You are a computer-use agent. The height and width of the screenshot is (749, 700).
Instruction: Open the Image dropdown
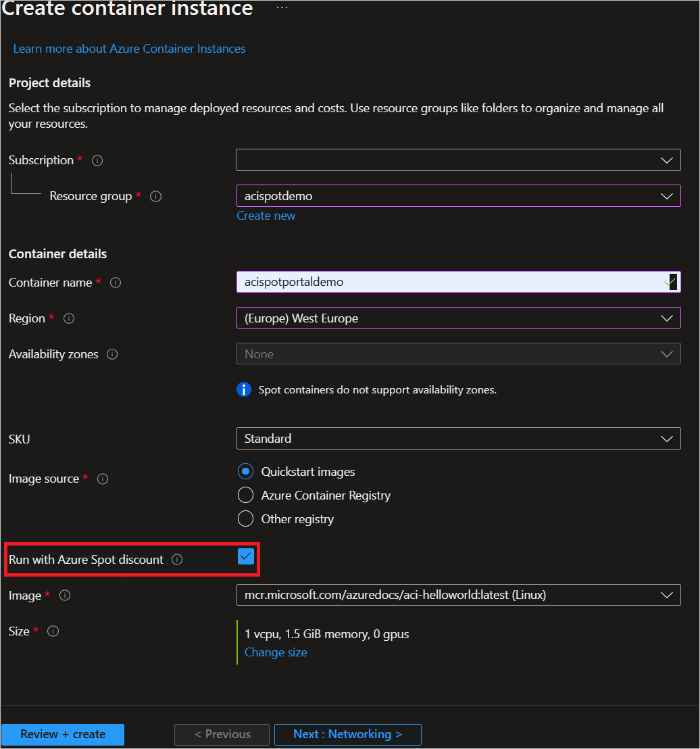click(458, 595)
